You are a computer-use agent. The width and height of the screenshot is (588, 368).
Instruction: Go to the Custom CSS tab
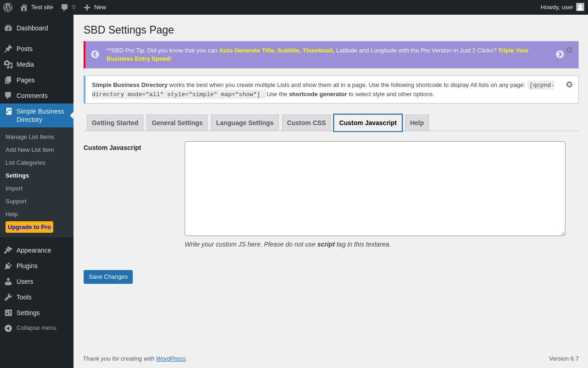pyautogui.click(x=306, y=123)
